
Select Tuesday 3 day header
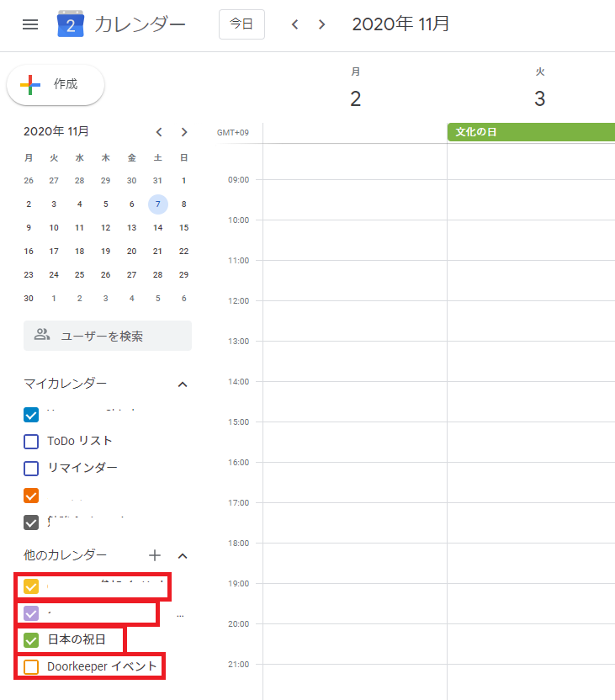click(539, 98)
